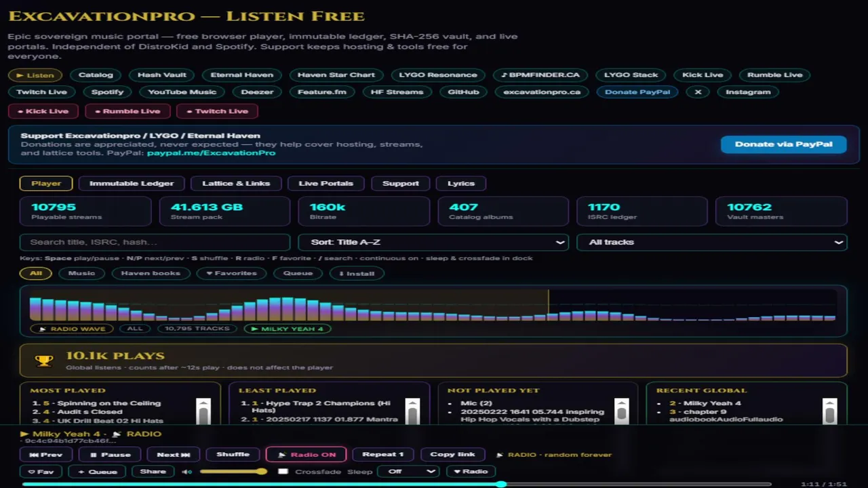Open the Spotify link
This screenshot has height=488, width=868.
pyautogui.click(x=108, y=92)
